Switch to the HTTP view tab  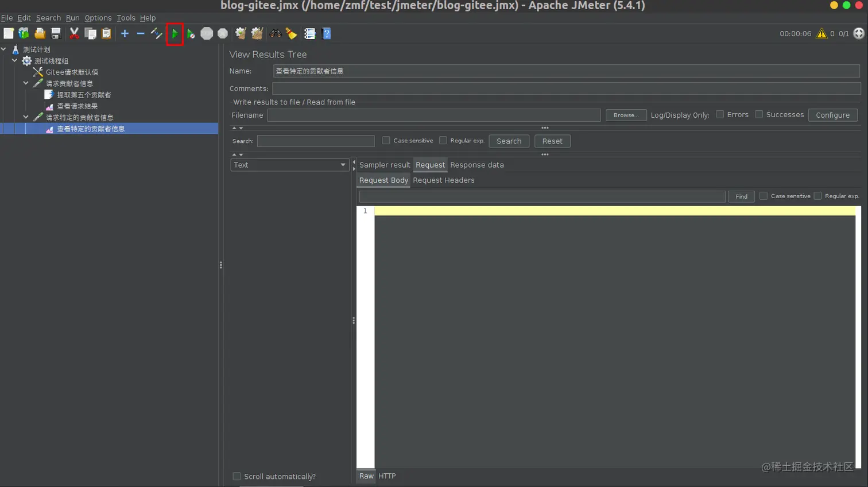click(x=387, y=476)
